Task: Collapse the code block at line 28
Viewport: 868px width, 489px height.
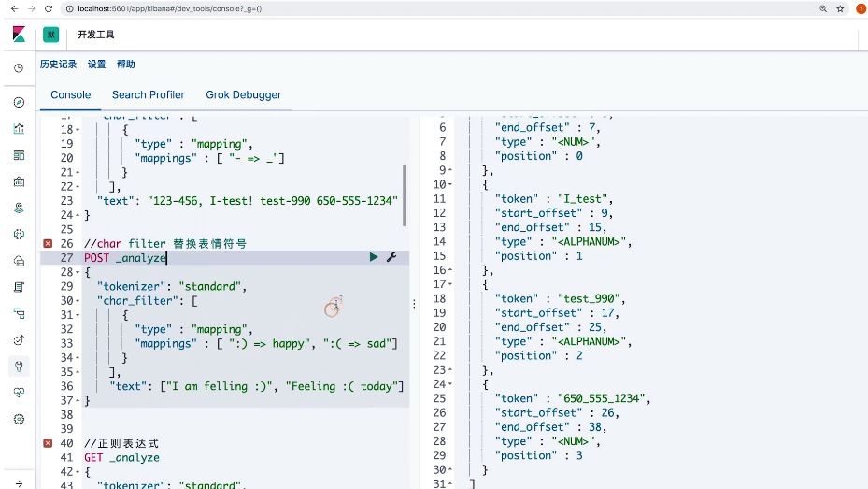Action: 77,272
